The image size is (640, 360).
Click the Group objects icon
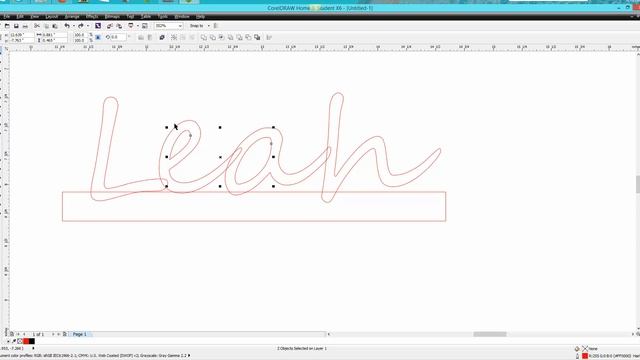tap(174, 38)
